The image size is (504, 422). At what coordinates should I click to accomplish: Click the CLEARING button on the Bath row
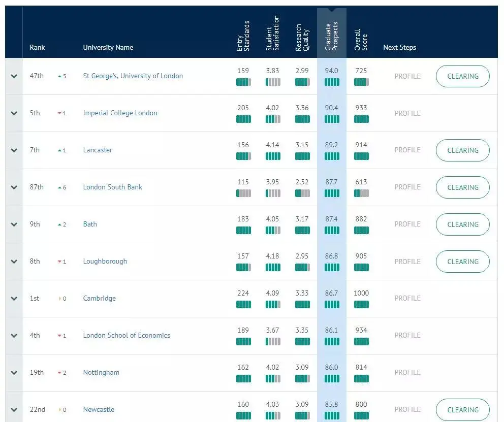pyautogui.click(x=462, y=224)
